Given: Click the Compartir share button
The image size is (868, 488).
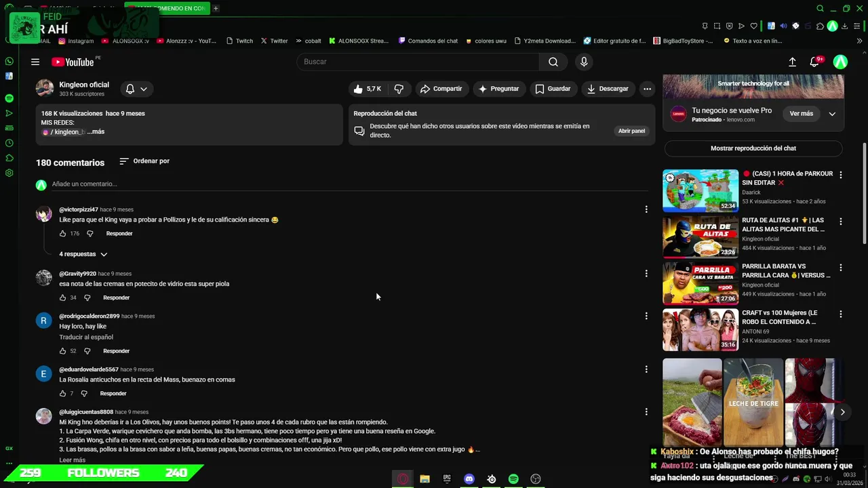Looking at the screenshot, I should tap(441, 89).
